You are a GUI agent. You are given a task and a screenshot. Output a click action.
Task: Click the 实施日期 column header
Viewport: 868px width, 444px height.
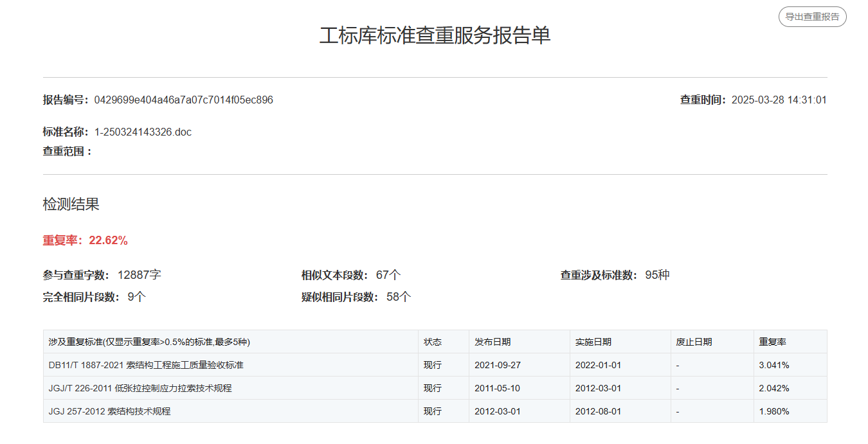[593, 342]
